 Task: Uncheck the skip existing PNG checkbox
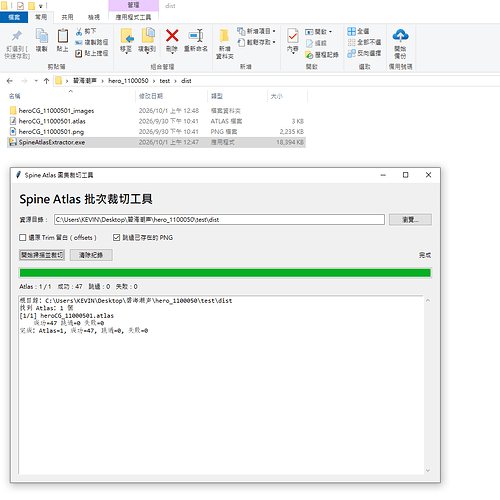click(x=116, y=237)
